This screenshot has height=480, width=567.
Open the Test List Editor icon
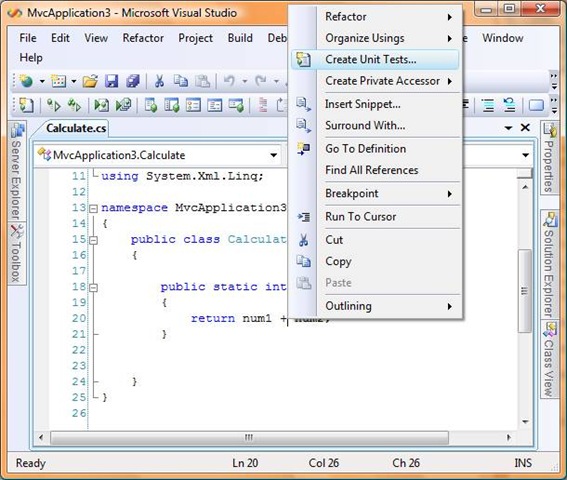(172, 105)
